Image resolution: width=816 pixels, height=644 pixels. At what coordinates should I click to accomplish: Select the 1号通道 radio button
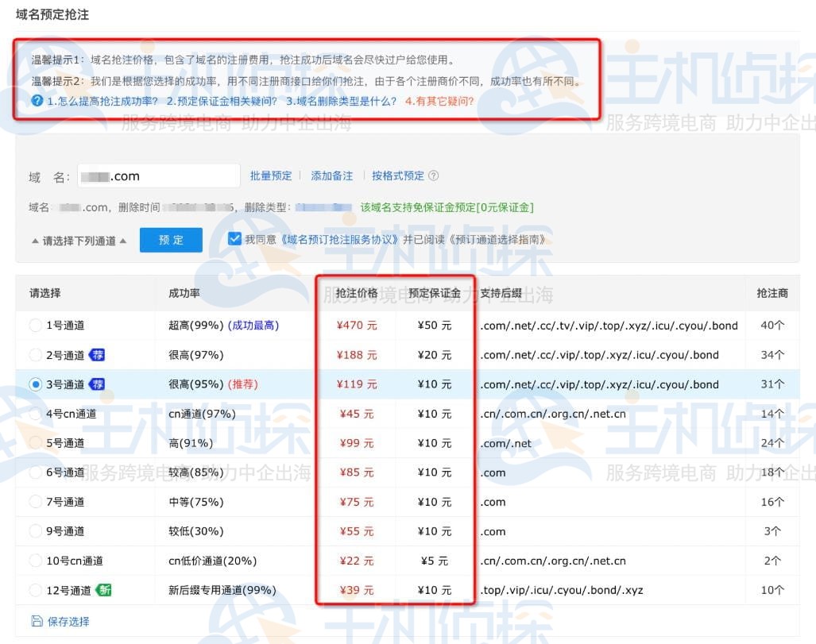tap(33, 326)
